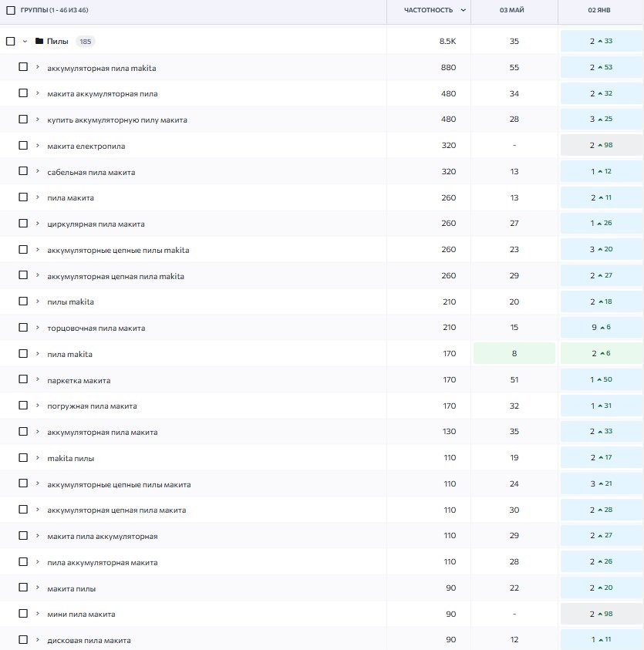Toggle the select-all checkbox in Группы header
Viewport: 644px width, 650px height.
tap(11, 10)
